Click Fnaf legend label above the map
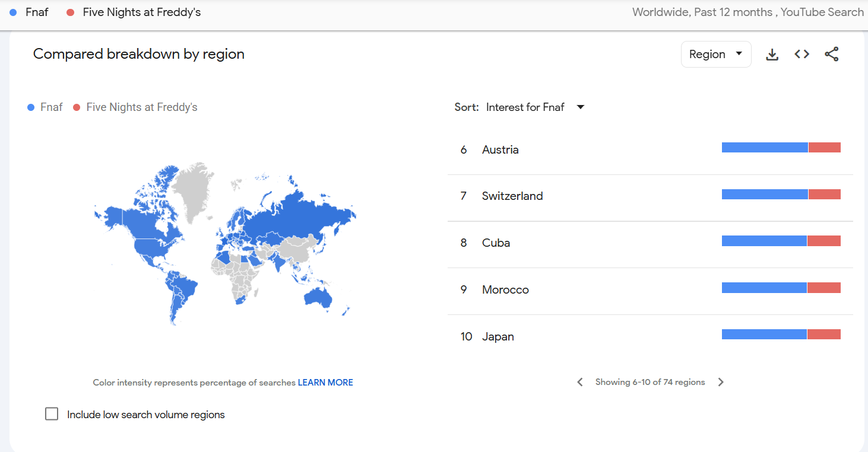This screenshot has width=868, height=452. click(x=51, y=107)
